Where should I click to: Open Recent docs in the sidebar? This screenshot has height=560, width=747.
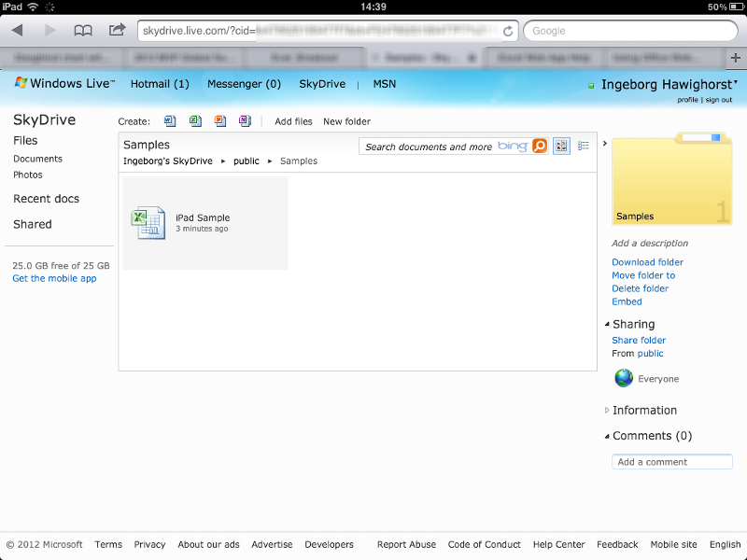pyautogui.click(x=46, y=199)
